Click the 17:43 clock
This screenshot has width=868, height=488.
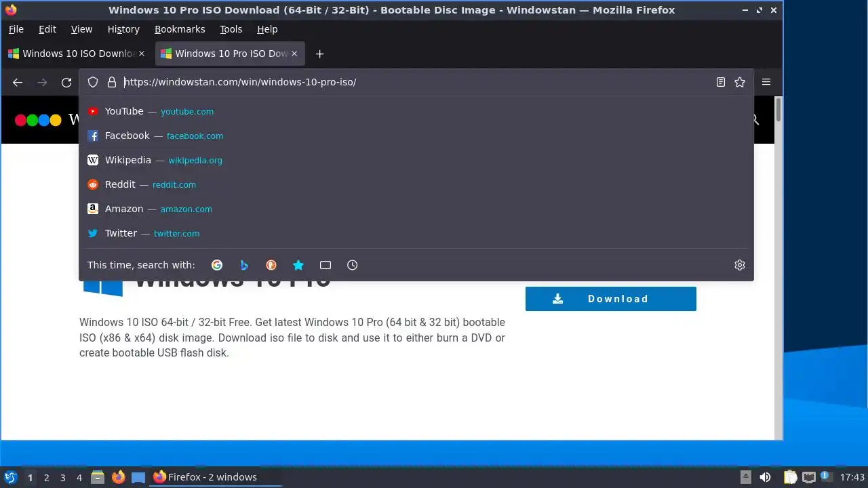[852, 477]
